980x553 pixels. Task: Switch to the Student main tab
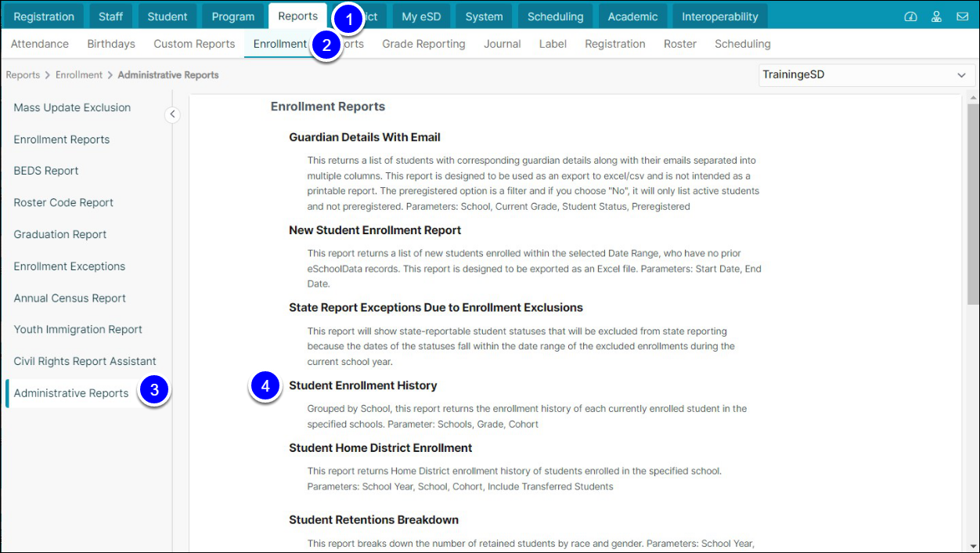click(x=168, y=16)
